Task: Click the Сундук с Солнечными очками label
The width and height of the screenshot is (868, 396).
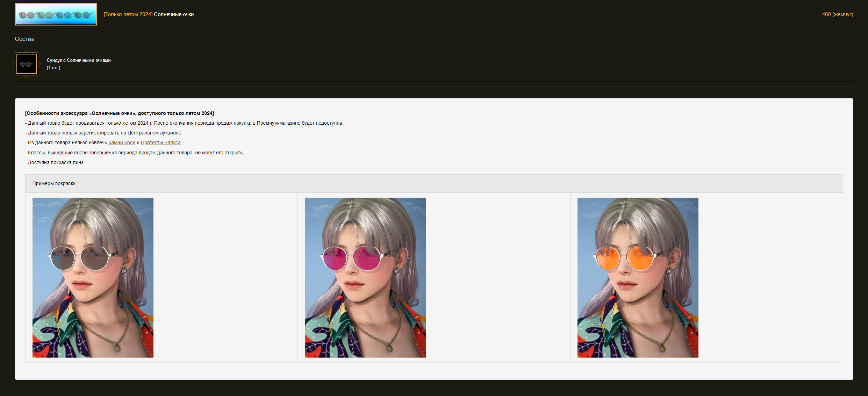Action: tap(79, 60)
